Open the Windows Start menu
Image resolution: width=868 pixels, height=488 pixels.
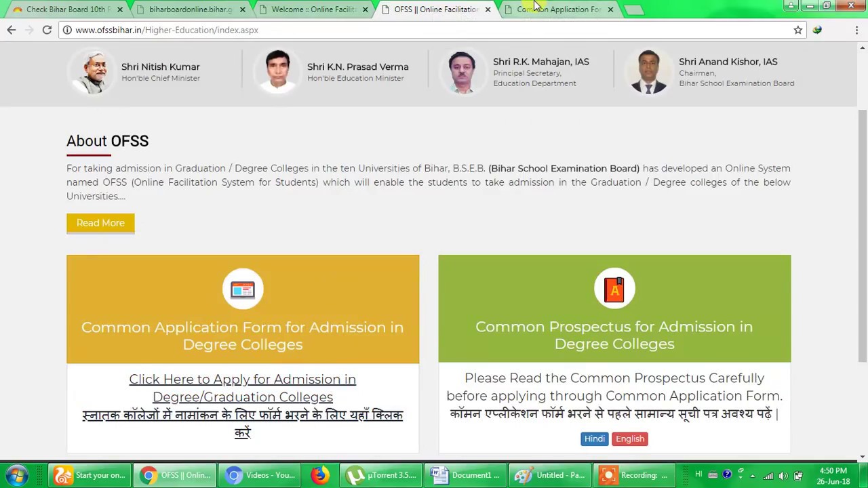tap(18, 475)
